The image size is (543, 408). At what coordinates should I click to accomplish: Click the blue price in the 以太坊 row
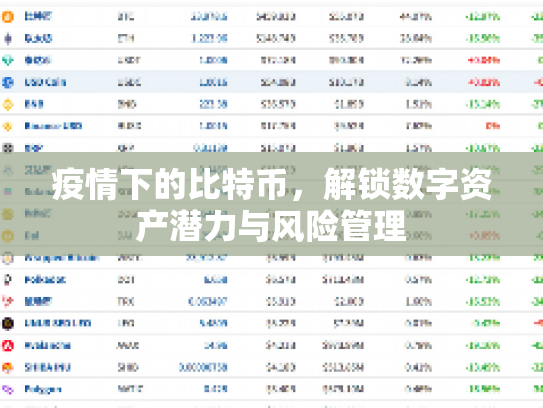point(210,38)
